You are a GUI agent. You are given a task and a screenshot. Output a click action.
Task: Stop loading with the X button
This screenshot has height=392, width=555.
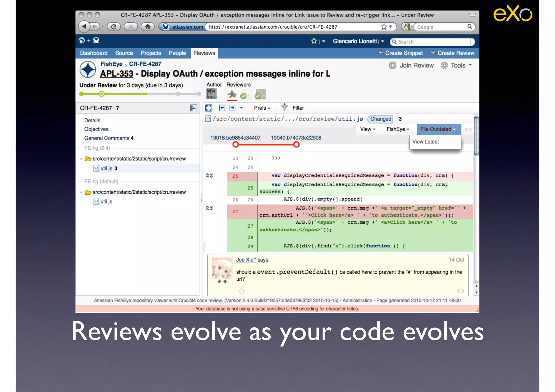[131, 27]
